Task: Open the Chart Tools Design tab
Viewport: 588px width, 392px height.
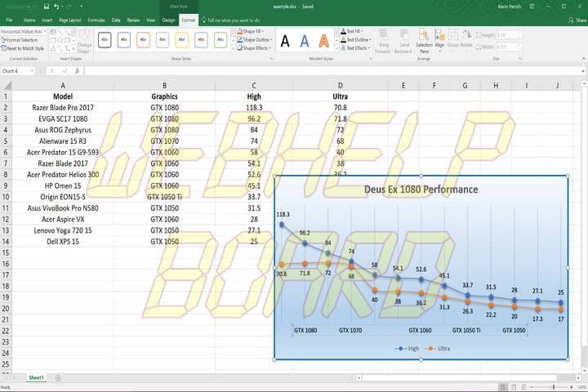Action: (168, 20)
